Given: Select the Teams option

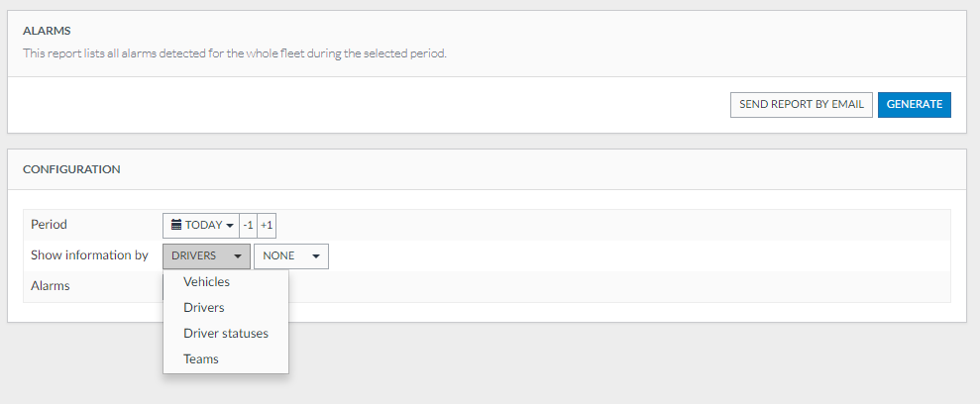Looking at the screenshot, I should pos(201,359).
